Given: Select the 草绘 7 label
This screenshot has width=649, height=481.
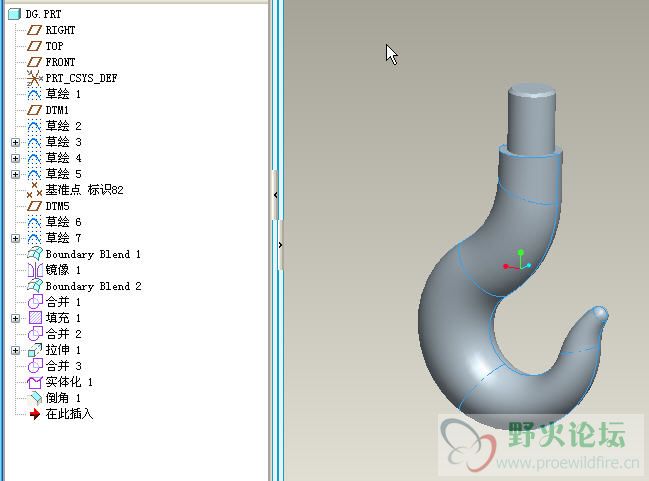Looking at the screenshot, I should point(63,238).
